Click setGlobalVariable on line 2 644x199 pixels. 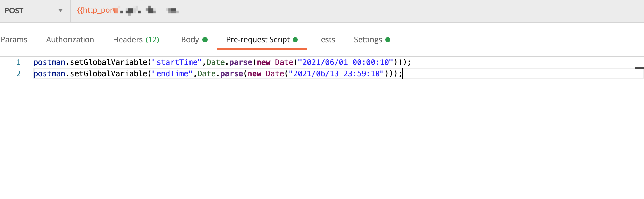tap(108, 74)
